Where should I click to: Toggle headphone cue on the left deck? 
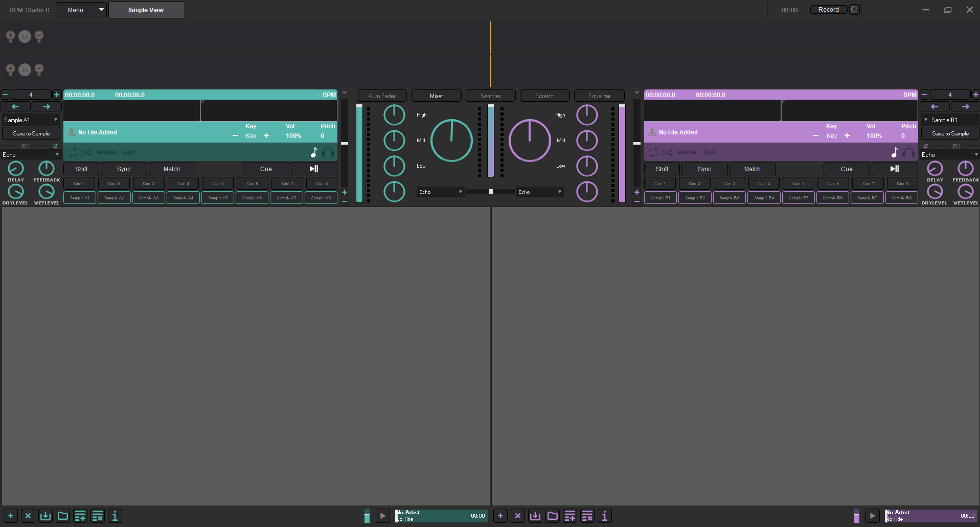coord(329,153)
